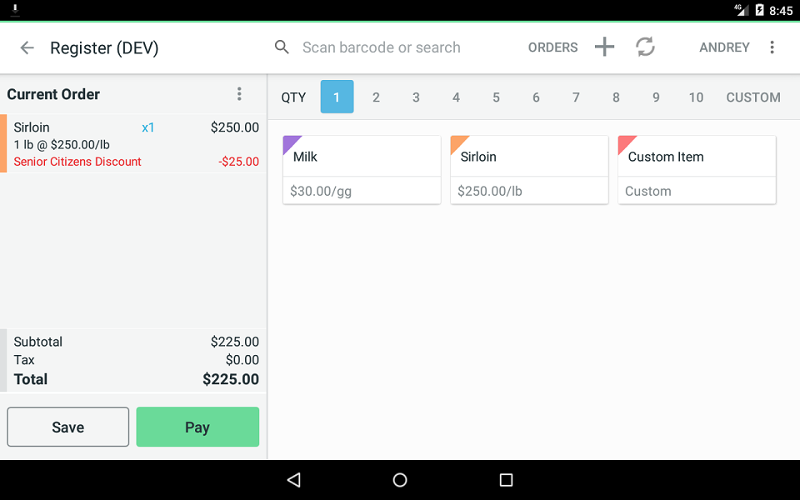Viewport: 800px width, 500px height.
Task: Tap the Register (DEV) title
Action: [104, 48]
